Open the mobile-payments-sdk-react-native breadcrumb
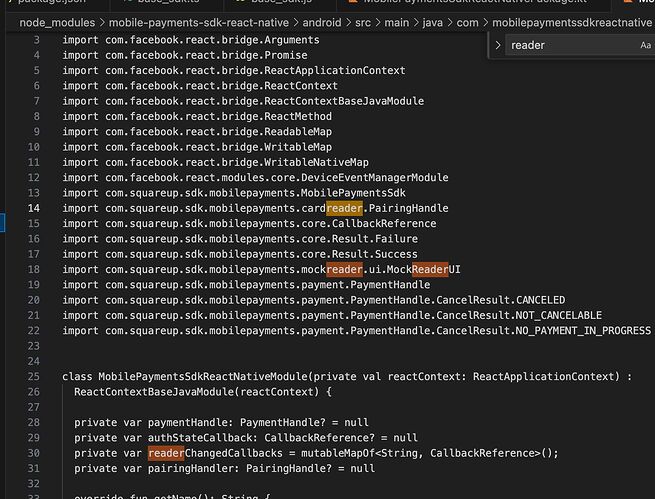Viewport: 655px width, 499px height. coord(199,23)
